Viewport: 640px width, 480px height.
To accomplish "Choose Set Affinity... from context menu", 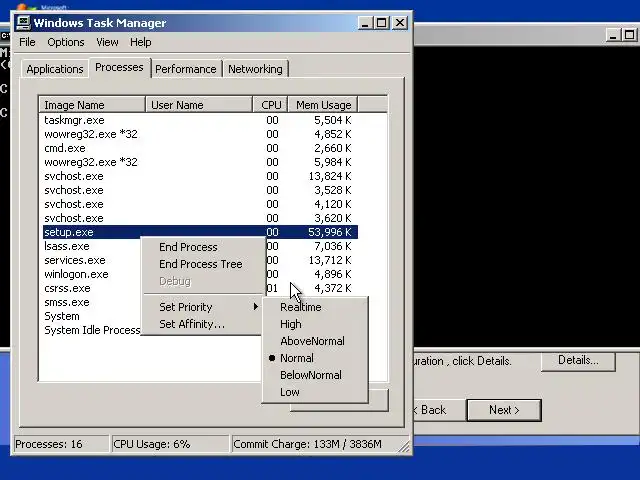I will coord(203,324).
